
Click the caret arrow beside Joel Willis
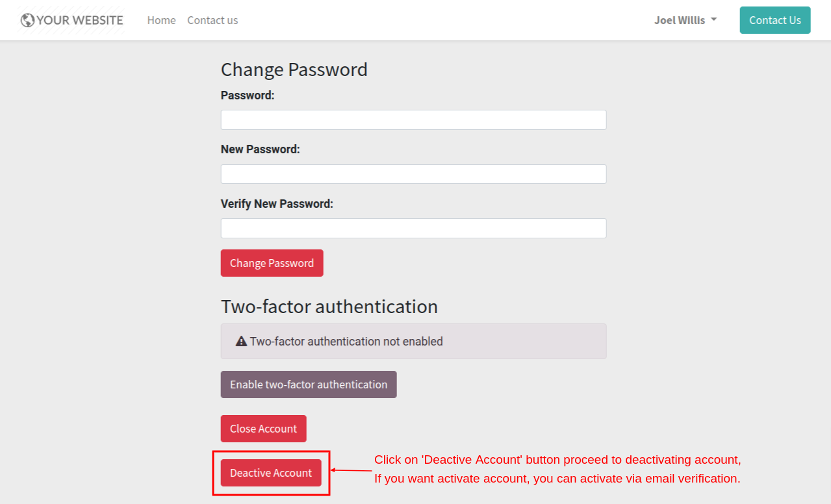[x=714, y=19]
